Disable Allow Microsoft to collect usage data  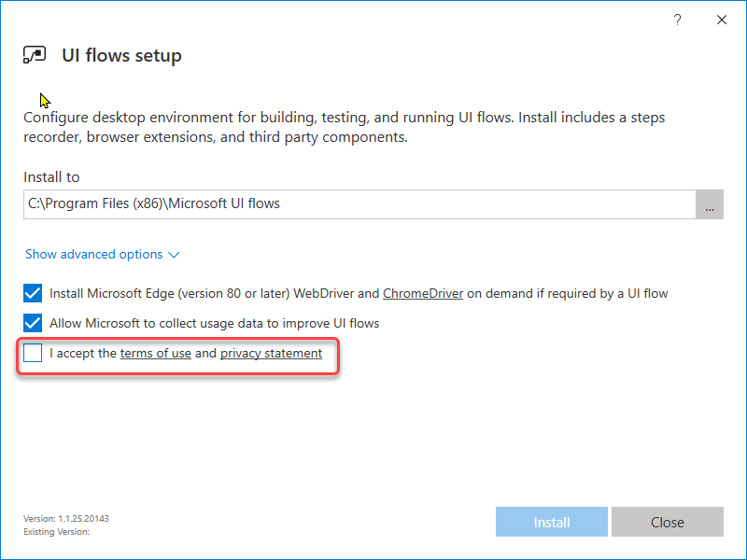33,323
